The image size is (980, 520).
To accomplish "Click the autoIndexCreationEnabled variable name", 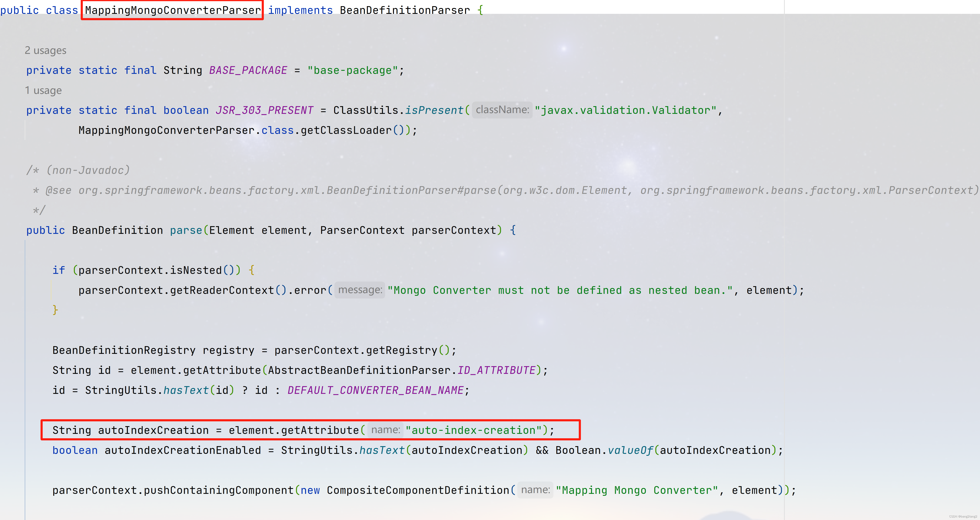I will [x=183, y=450].
